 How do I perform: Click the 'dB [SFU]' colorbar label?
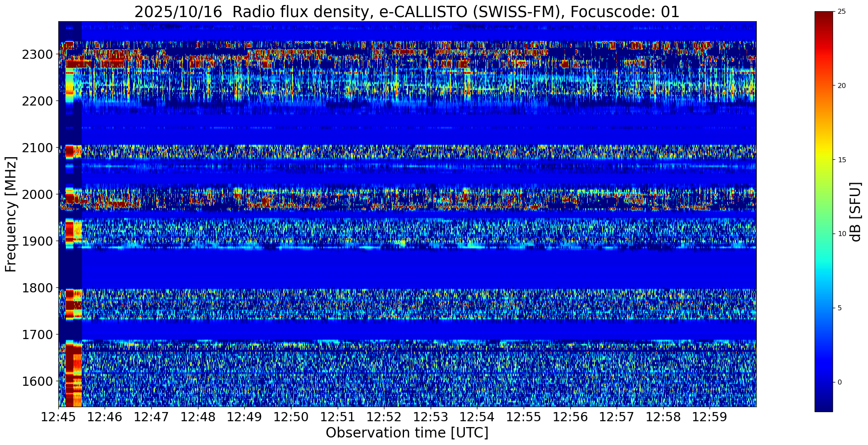point(855,212)
